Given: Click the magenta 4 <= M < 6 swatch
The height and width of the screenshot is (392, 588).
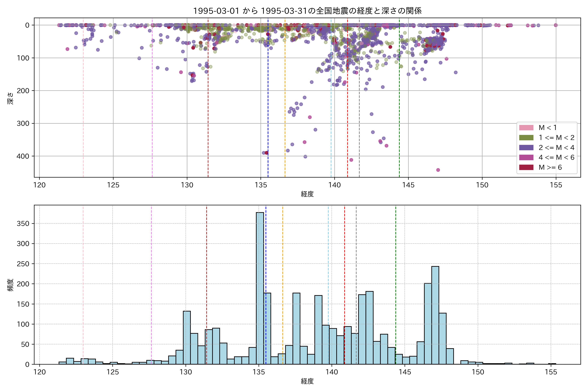Looking at the screenshot, I should 526,157.
